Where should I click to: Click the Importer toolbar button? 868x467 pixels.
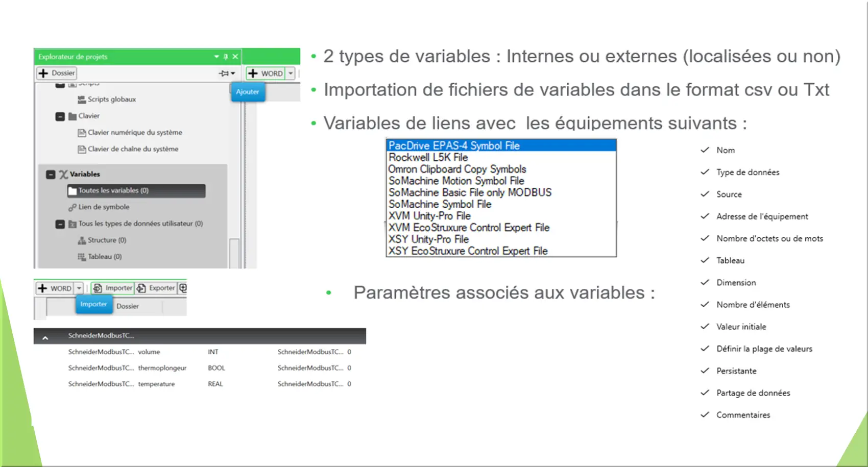point(113,288)
